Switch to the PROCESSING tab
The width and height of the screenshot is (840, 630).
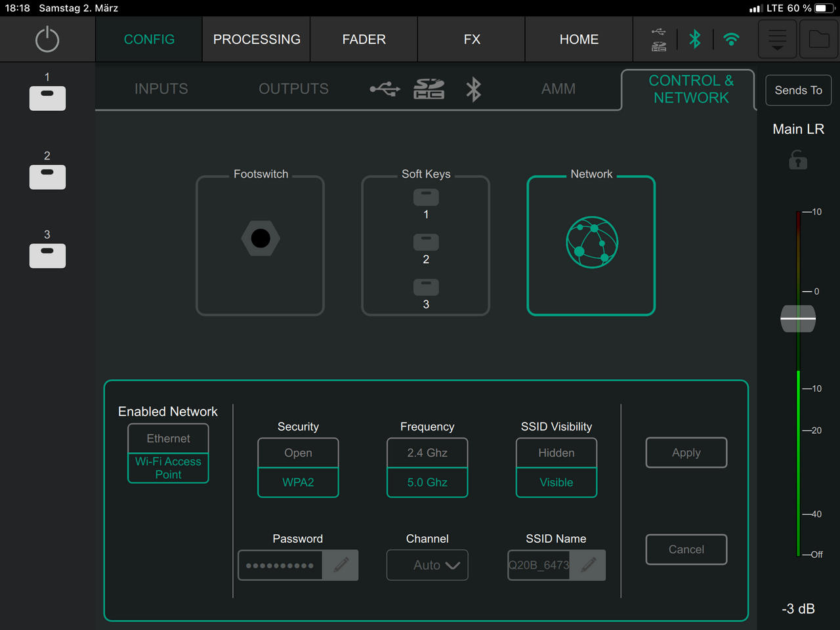(257, 39)
